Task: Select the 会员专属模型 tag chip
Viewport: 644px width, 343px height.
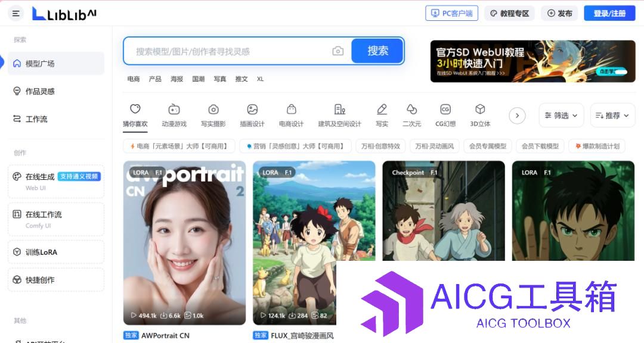Action: tap(488, 146)
